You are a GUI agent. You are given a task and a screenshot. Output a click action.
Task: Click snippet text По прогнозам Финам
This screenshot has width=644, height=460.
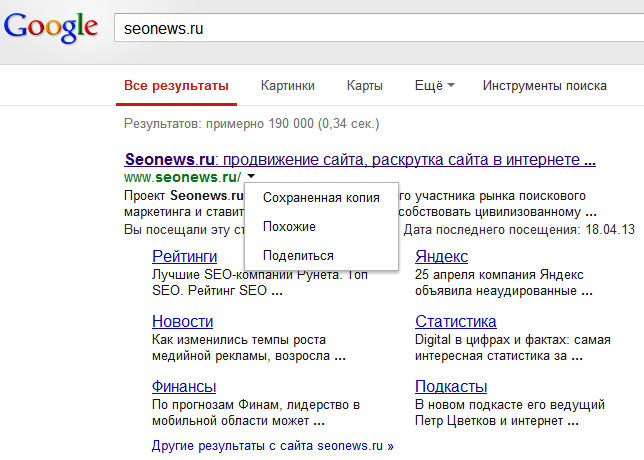217,405
